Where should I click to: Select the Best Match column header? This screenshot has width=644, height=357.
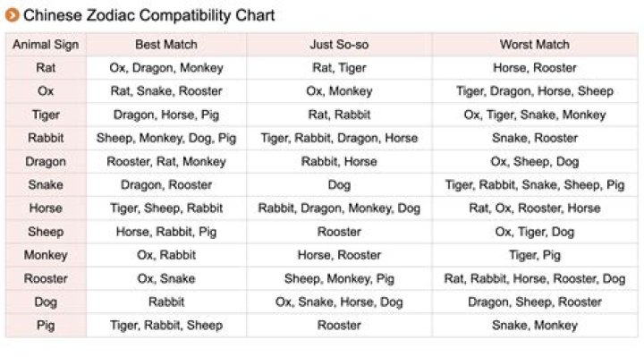click(x=166, y=45)
